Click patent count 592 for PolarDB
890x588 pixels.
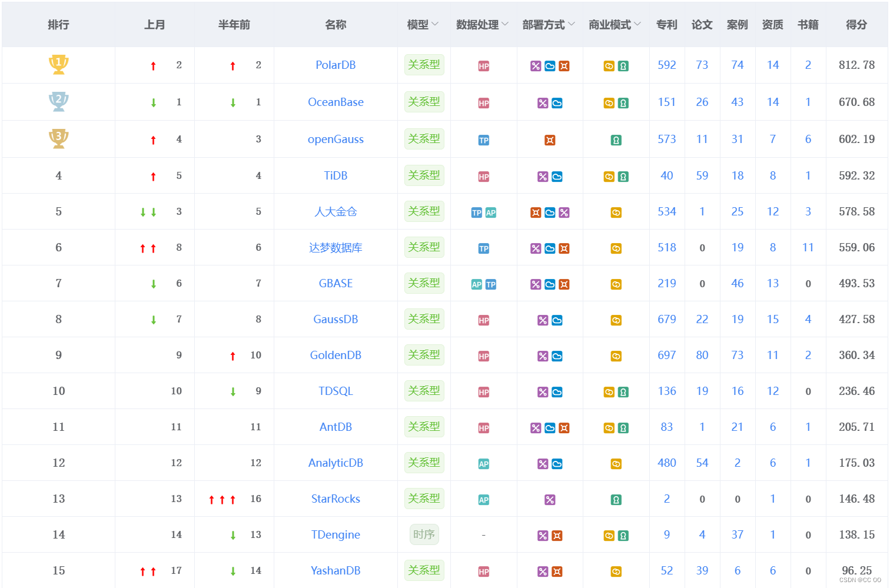(667, 65)
